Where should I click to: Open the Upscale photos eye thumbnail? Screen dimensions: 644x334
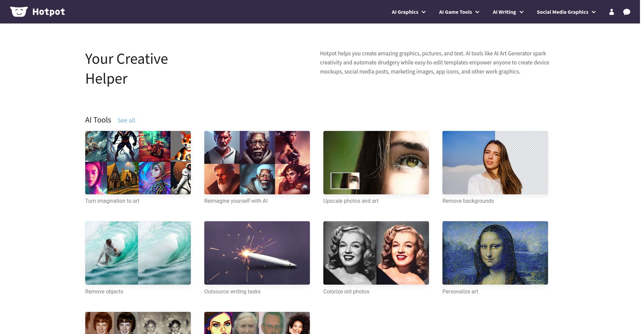pyautogui.click(x=376, y=162)
